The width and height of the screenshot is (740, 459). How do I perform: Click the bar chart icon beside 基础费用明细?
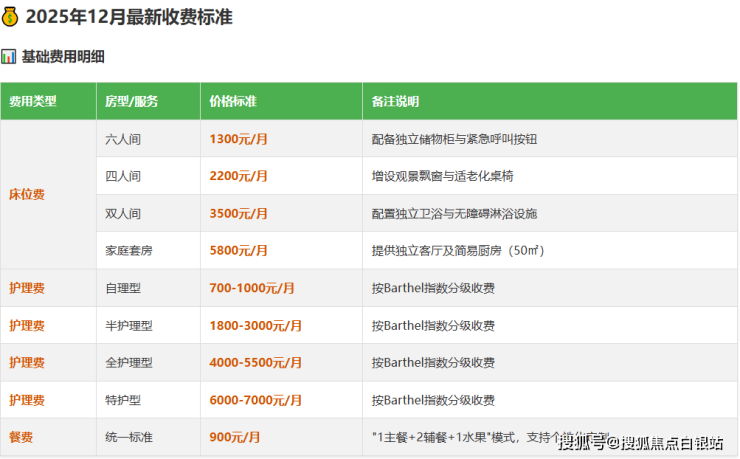[9, 57]
